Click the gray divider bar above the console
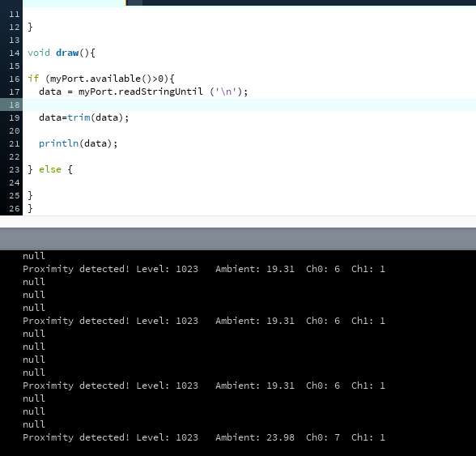Viewport: 476px width, 456px height. 238,239
